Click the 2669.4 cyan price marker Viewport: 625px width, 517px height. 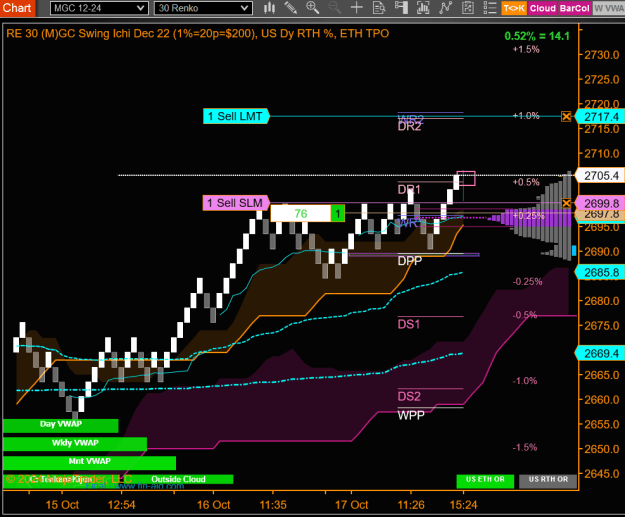(600, 354)
